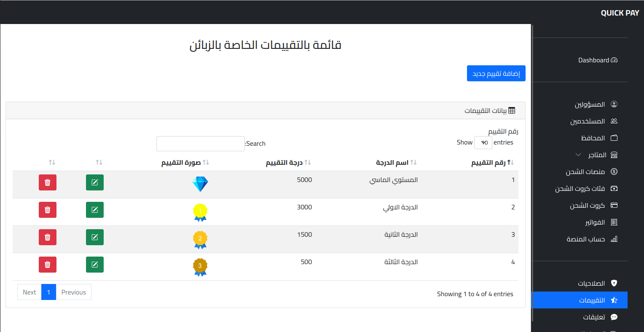644x332 pixels.
Task: Click the إضافة تقييم جديد button
Action: coord(496,74)
